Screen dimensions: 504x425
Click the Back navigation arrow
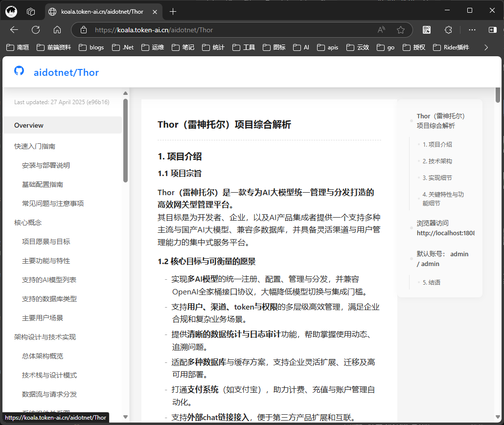tap(14, 29)
